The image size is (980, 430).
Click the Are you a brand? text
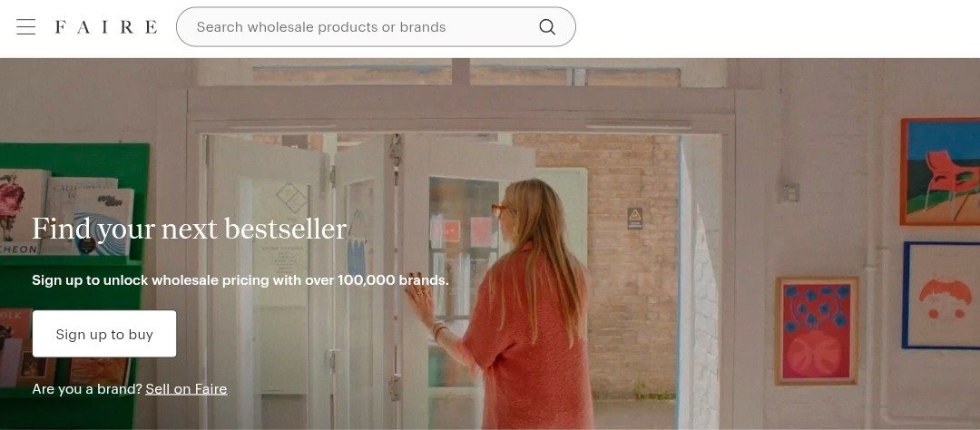tap(87, 389)
